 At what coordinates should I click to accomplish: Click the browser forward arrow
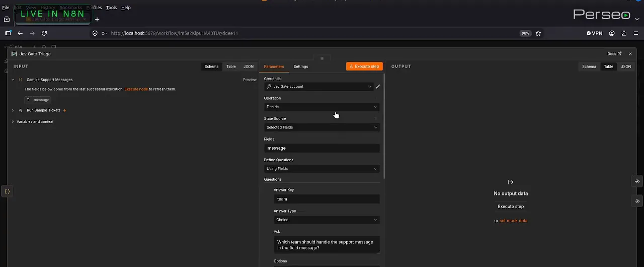tap(32, 33)
